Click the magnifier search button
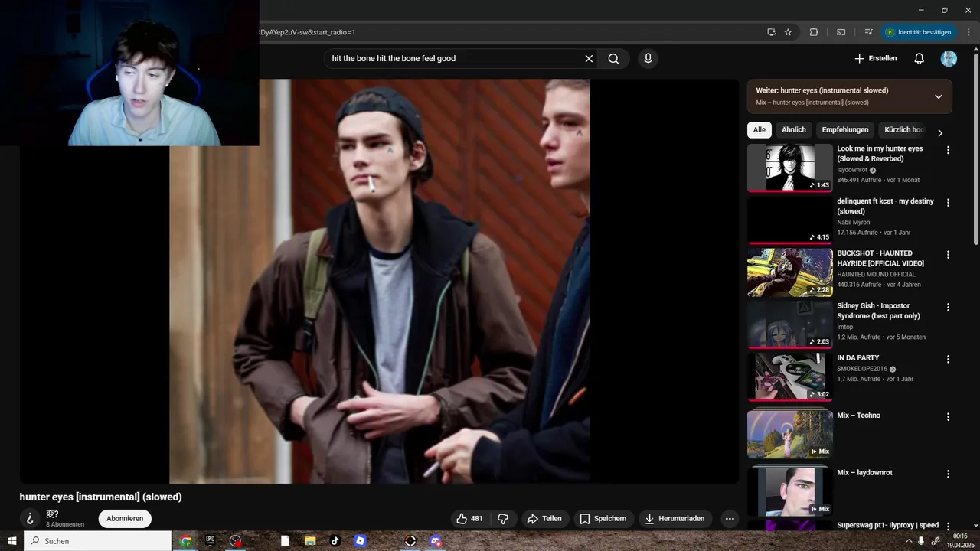The height and width of the screenshot is (551, 980). 613,59
